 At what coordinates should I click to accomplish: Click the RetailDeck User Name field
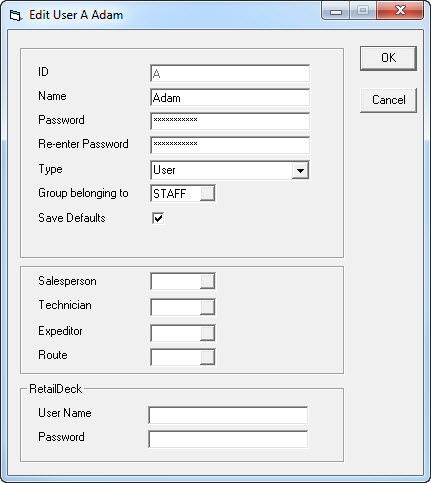[x=228, y=415]
